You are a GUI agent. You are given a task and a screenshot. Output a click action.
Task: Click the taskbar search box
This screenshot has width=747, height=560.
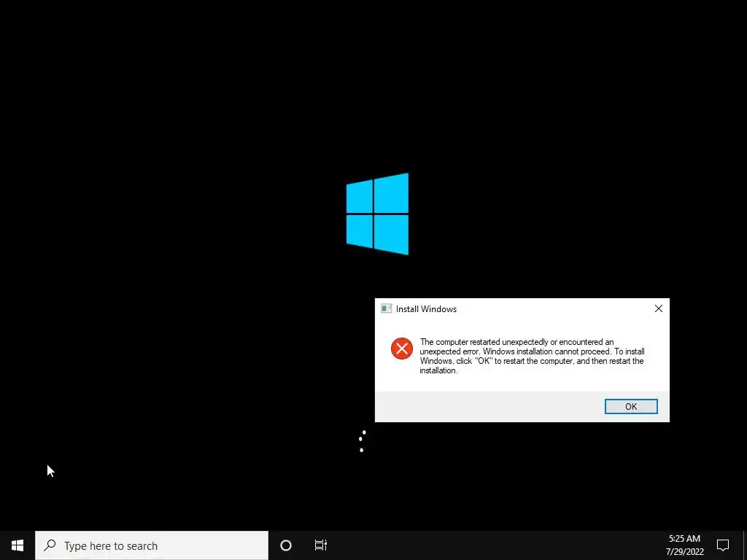tap(152, 545)
